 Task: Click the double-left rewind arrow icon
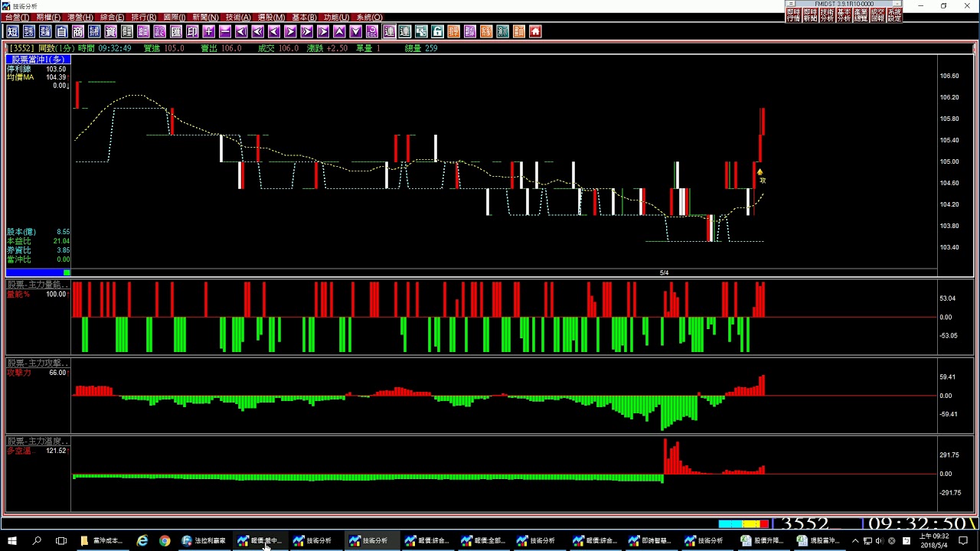coord(257,31)
